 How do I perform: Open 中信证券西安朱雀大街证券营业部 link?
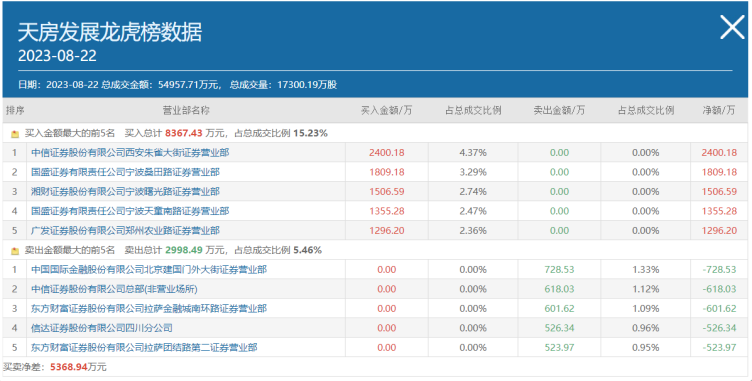130,153
